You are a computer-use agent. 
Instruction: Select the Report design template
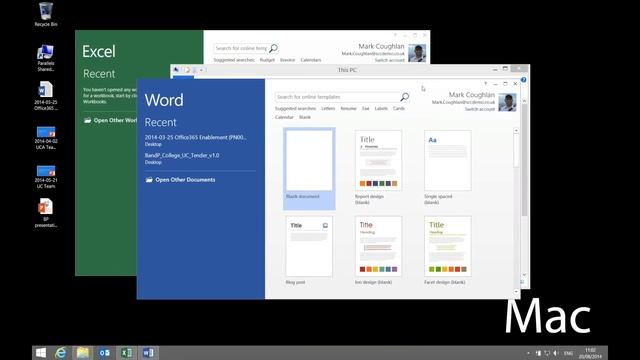378,167
